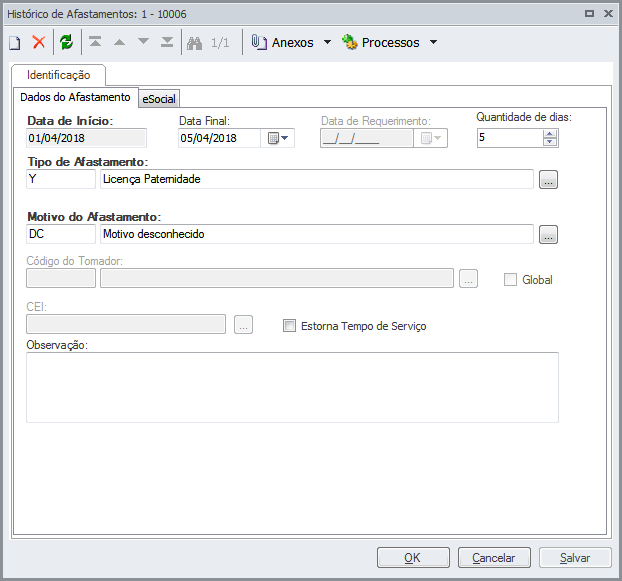
Task: Click the Processos gear icon
Action: [349, 42]
